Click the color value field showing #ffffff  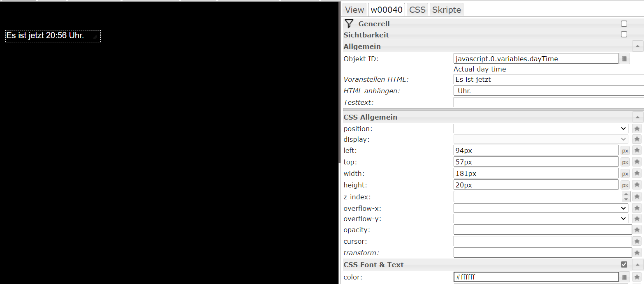(536, 277)
